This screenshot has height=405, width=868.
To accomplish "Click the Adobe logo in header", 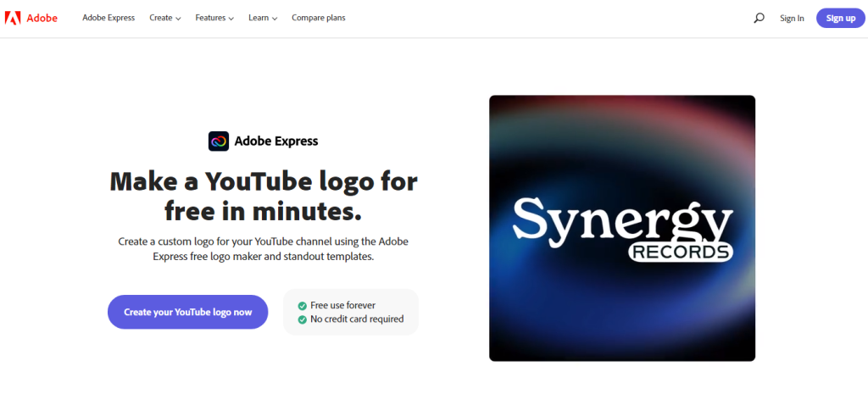I will tap(31, 18).
